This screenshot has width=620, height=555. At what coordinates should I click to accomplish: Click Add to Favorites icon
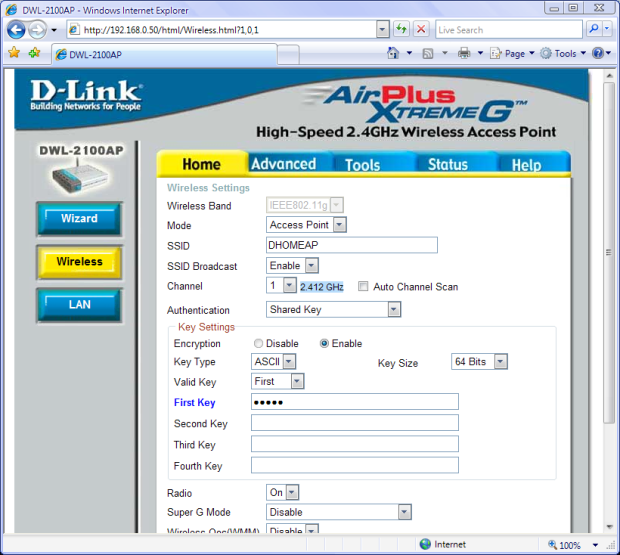(x=34, y=53)
